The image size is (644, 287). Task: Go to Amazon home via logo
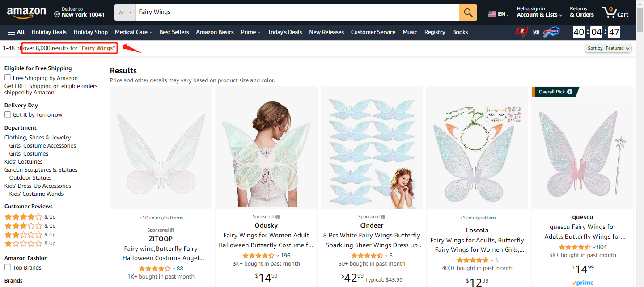pyautogui.click(x=26, y=13)
